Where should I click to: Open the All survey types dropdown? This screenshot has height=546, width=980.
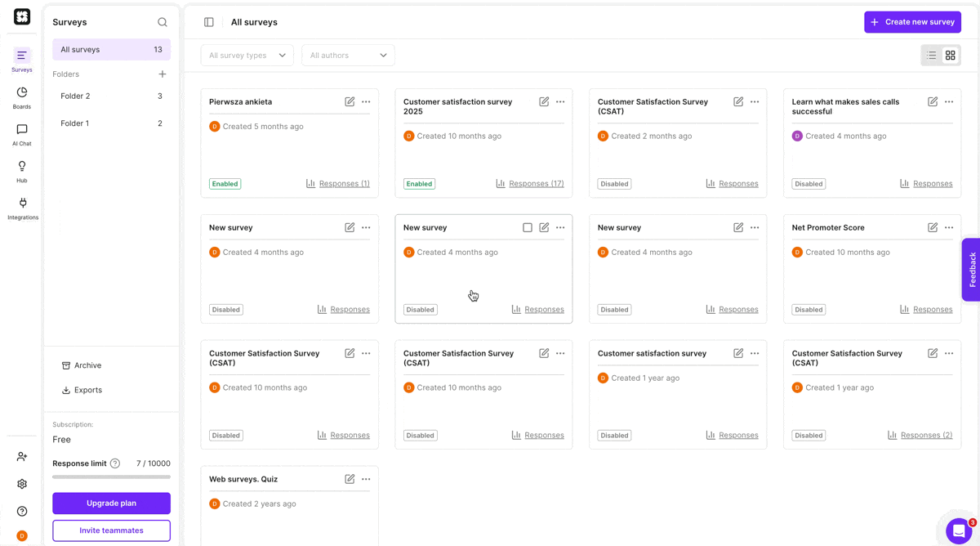coord(247,55)
